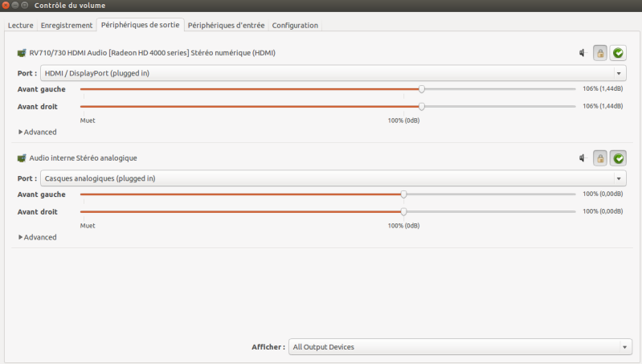Screen dimensions: 642x364
Task: Click the 'Muet' label under Audio interne sliders
Action: tap(88, 226)
